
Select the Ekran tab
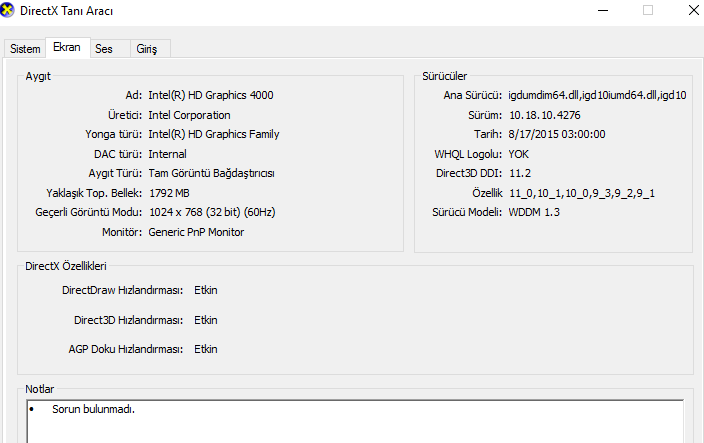(66, 48)
